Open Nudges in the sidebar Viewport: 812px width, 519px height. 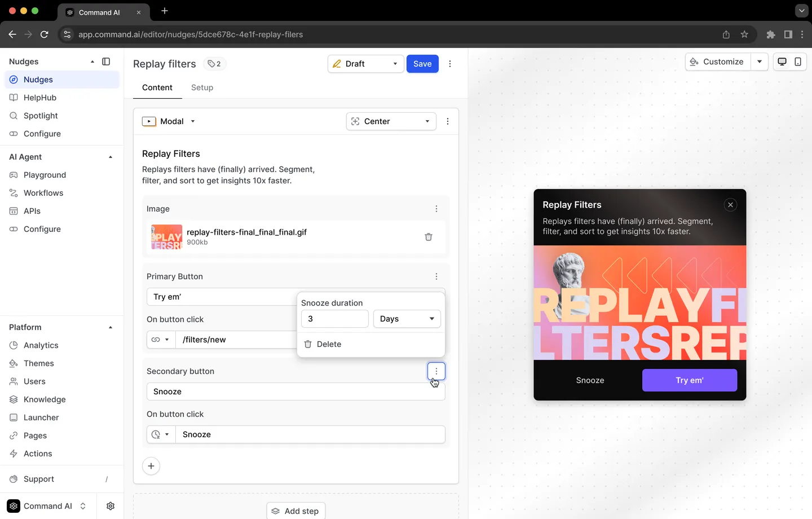62,80
